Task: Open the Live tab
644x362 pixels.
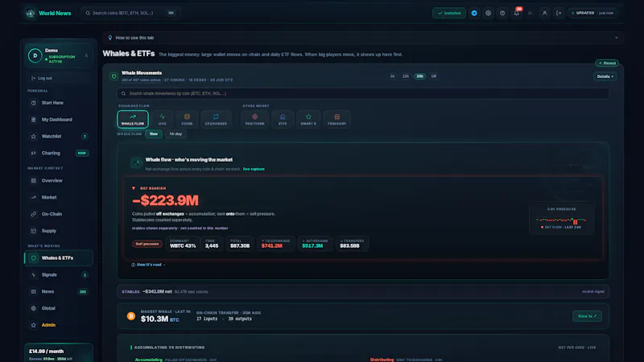Action: click(x=163, y=119)
